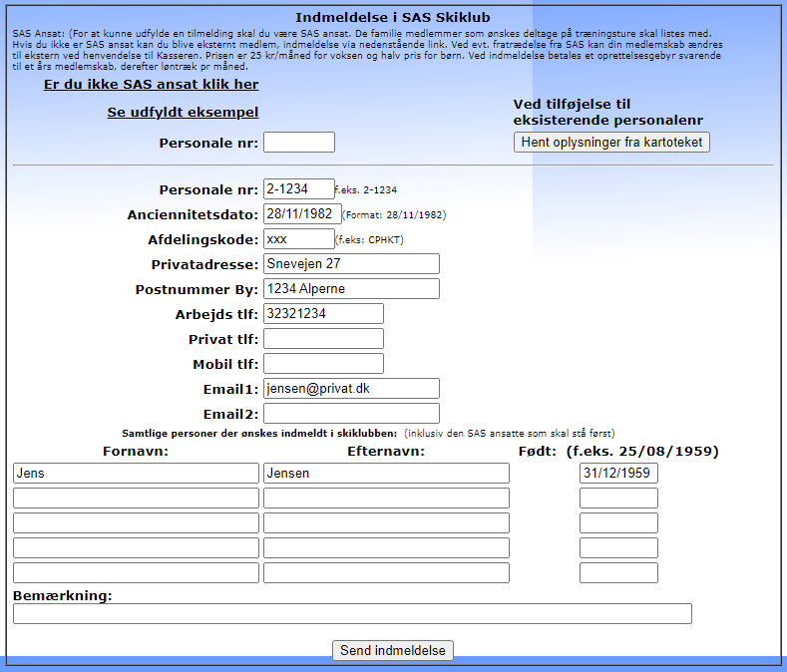Open the 'Se udfyldt eksempel' link
The width and height of the screenshot is (787, 672).
(x=183, y=112)
